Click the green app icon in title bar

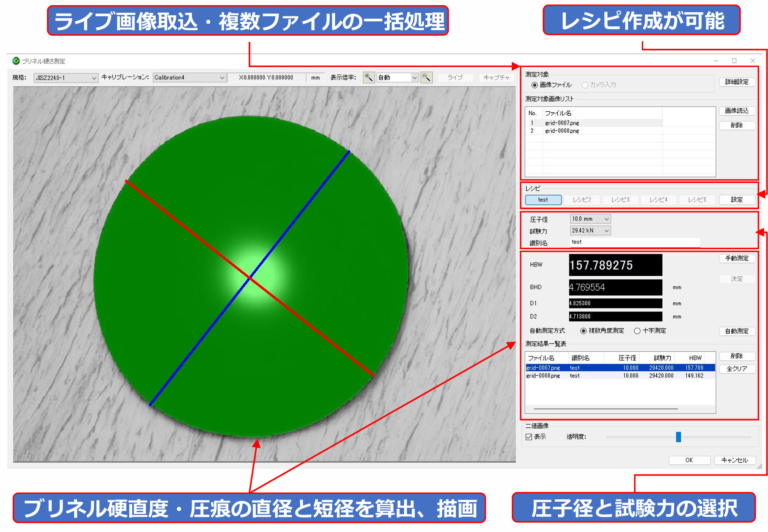16,61
